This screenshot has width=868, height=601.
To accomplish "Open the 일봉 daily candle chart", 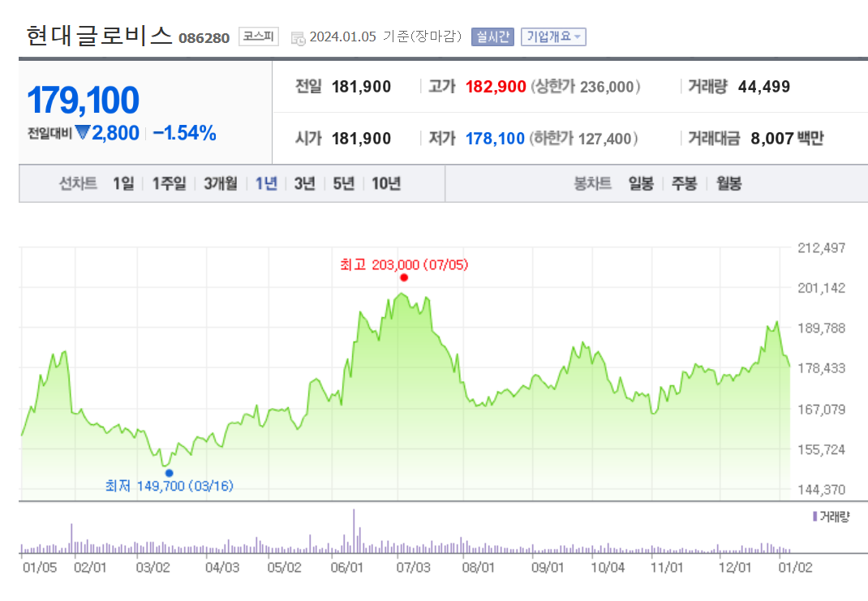I will point(641,183).
